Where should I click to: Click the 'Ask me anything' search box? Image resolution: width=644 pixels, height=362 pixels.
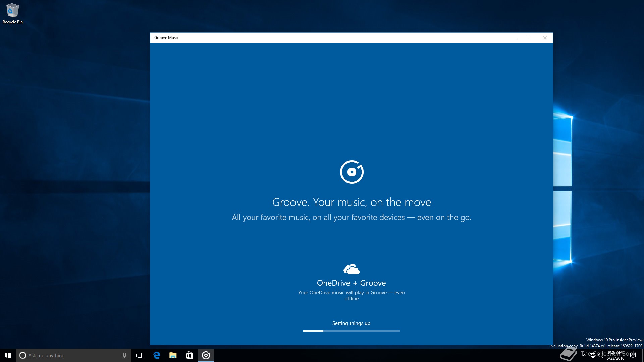74,355
